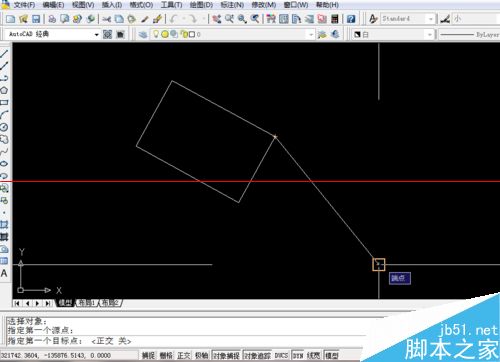Select the Rectangle draw tool
The image size is (500, 362).
tap(4, 102)
